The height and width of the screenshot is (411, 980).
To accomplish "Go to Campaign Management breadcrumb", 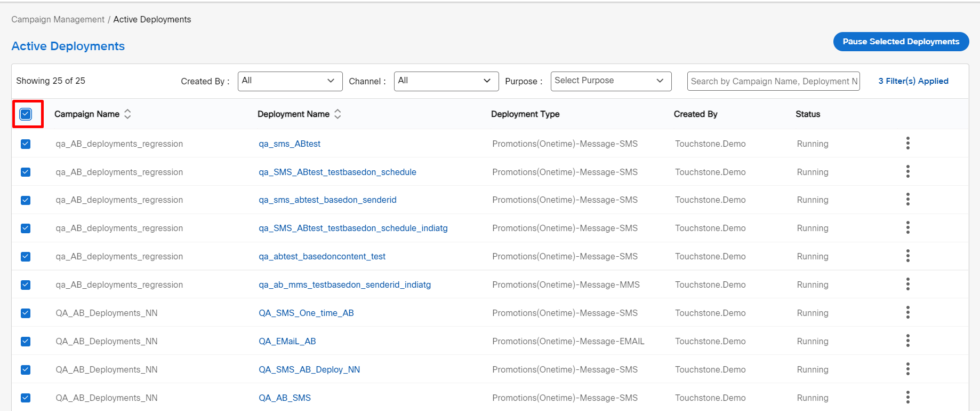I will pos(58,19).
